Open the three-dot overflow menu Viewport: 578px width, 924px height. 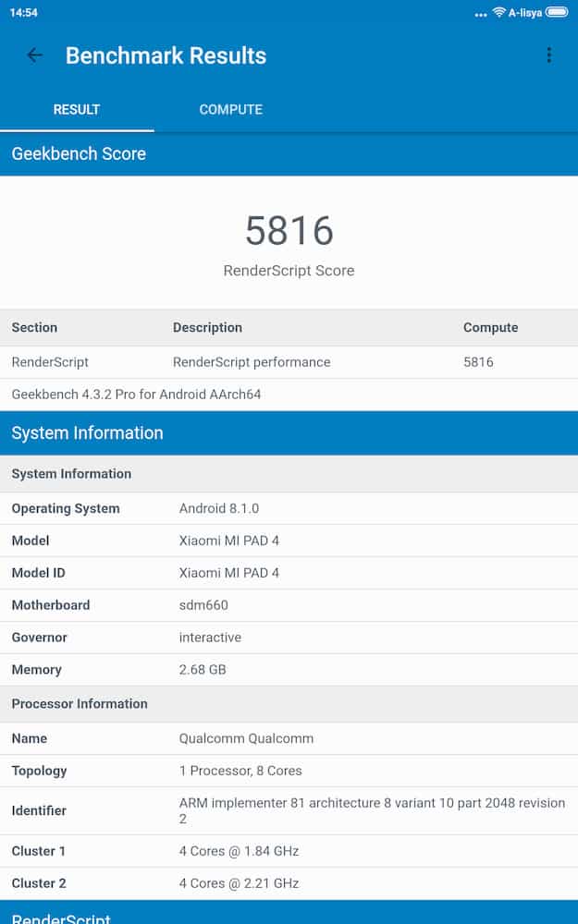pos(548,55)
